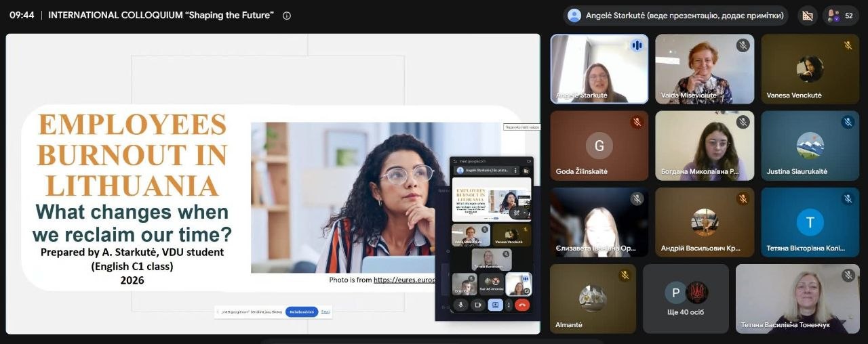Open meeting details info icon beside colloquium title
This screenshot has height=344, width=868.
[x=287, y=15]
